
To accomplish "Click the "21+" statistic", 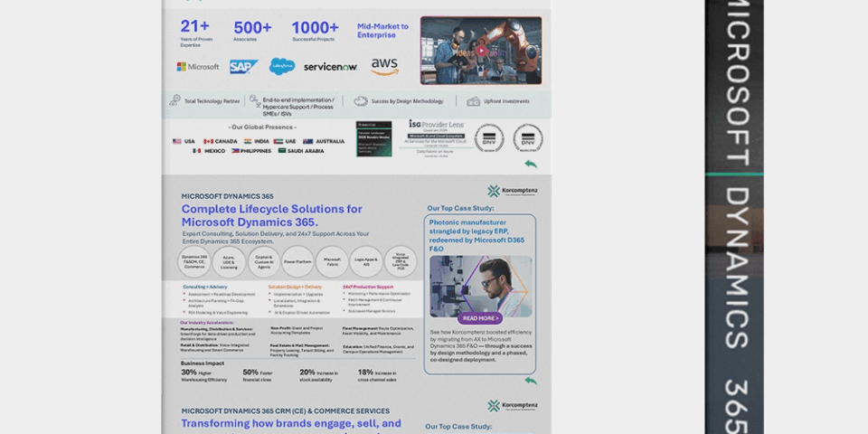I will (x=195, y=26).
